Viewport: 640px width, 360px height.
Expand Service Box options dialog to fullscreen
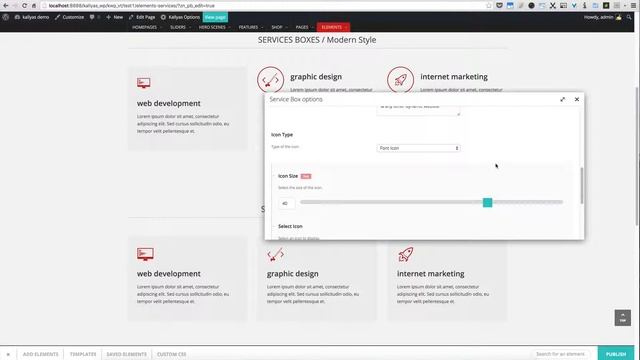point(562,99)
